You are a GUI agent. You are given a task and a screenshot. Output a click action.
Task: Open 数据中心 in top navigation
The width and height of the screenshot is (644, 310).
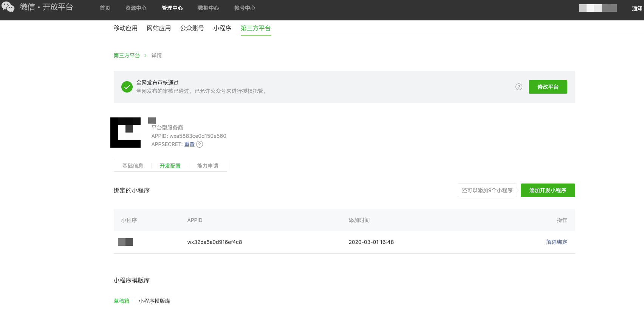click(209, 8)
